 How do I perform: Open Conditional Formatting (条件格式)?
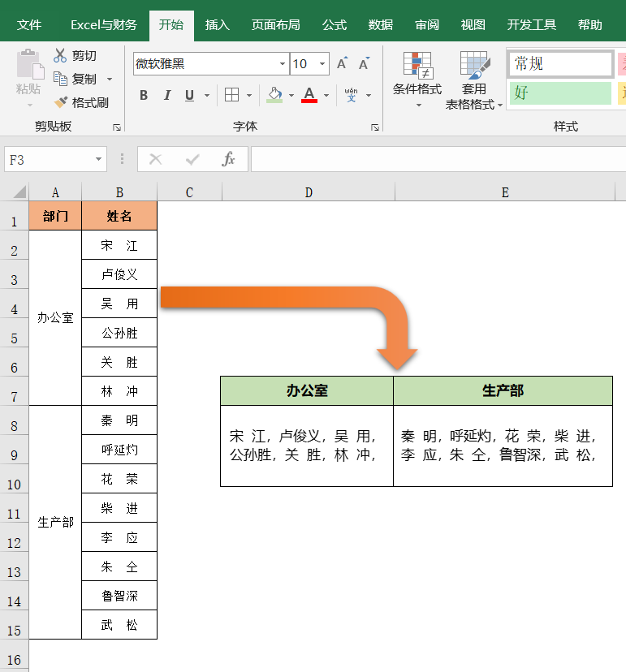click(417, 80)
